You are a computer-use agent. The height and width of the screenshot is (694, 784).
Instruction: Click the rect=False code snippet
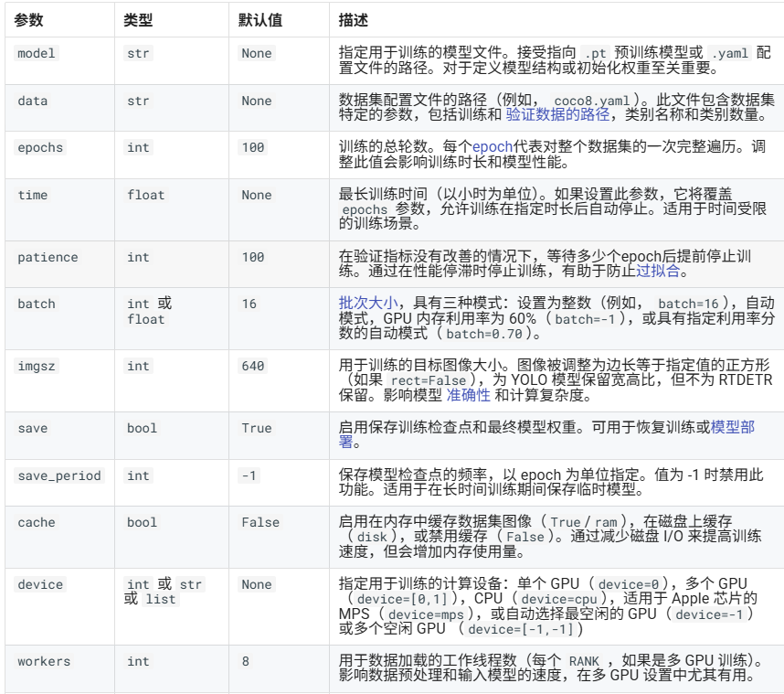click(x=428, y=380)
